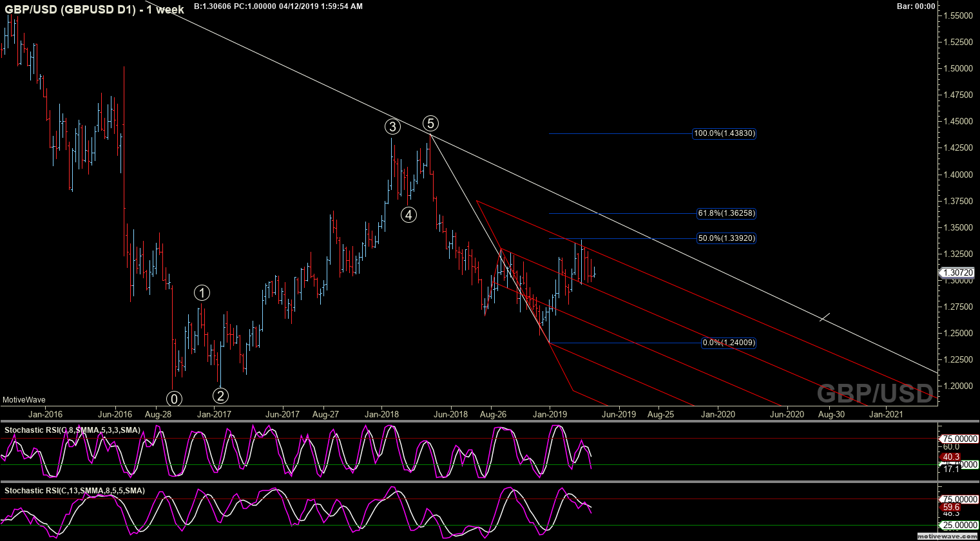Screen dimensions: 980x541
Task: Click the Aug-25 date on the time axis
Action: pos(660,414)
